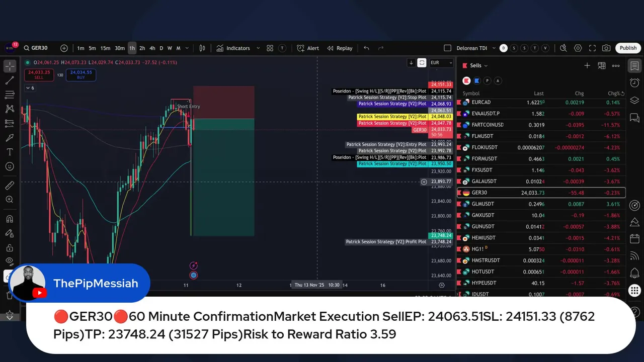
Task: Select EURCAD in the watchlist
Action: point(541,103)
